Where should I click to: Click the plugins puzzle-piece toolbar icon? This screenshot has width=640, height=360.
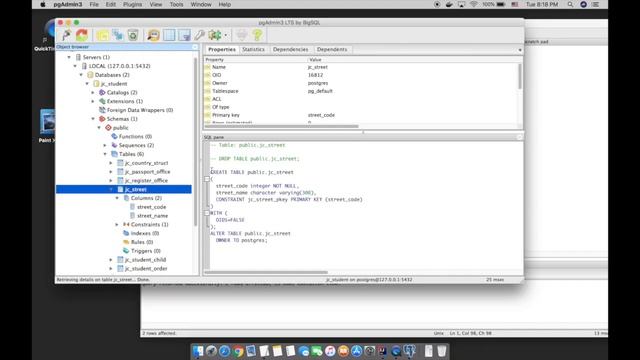[215, 36]
